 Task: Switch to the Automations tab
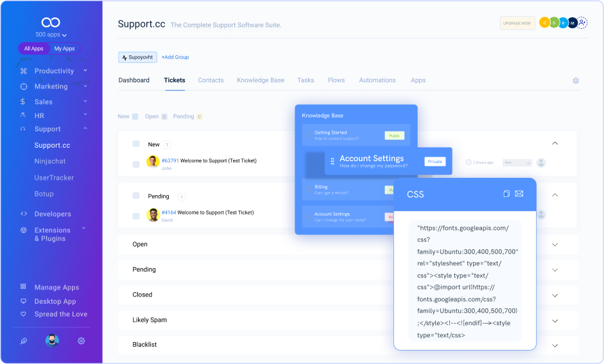pos(377,80)
